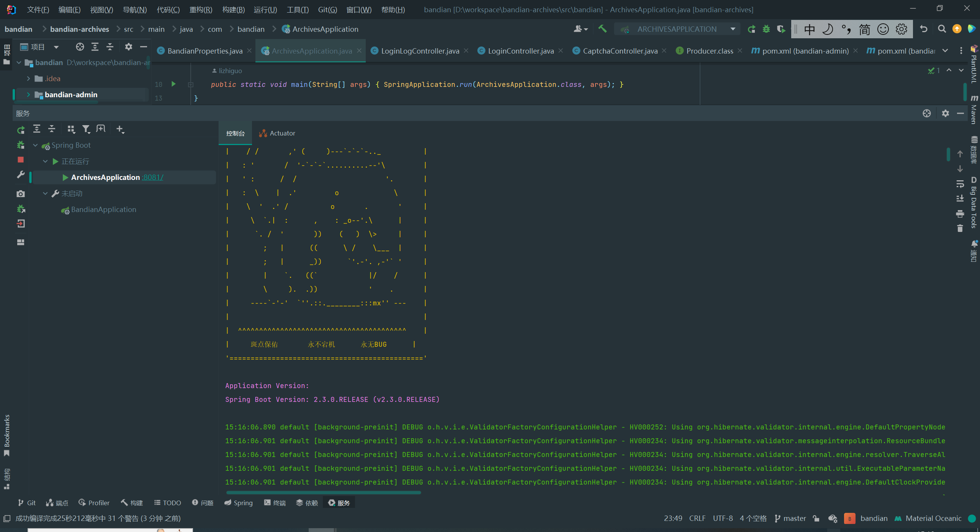
Task: Hide the Services panel
Action: (960, 113)
